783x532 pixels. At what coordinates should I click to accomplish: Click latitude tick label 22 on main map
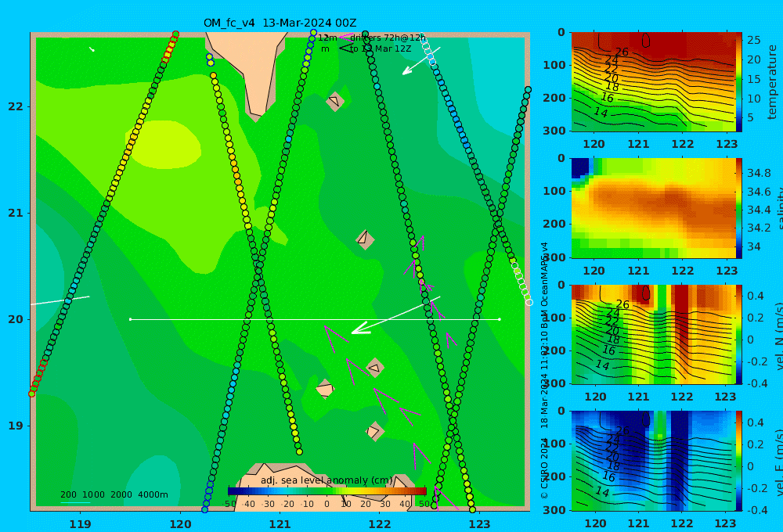16,107
